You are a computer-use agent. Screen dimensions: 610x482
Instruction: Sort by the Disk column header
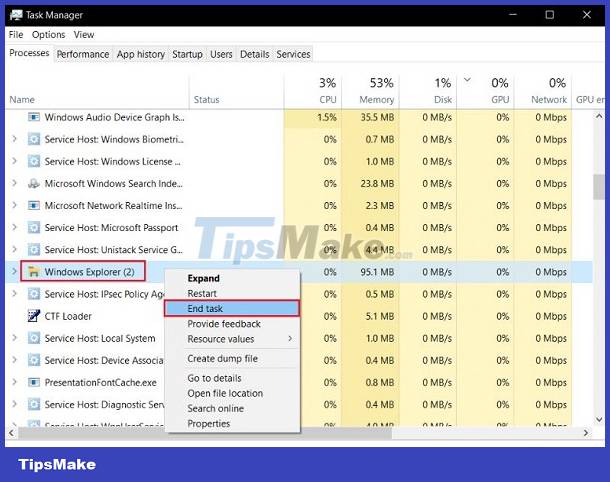tap(428, 92)
